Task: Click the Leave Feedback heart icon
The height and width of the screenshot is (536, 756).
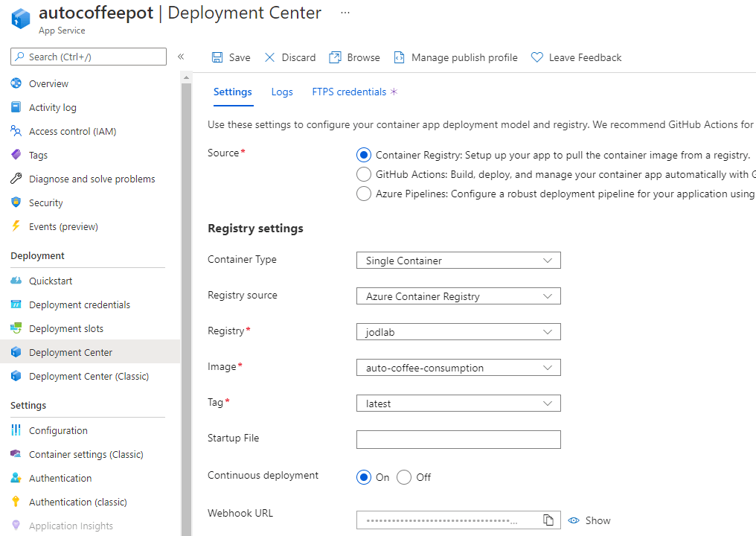Action: pyautogui.click(x=537, y=57)
